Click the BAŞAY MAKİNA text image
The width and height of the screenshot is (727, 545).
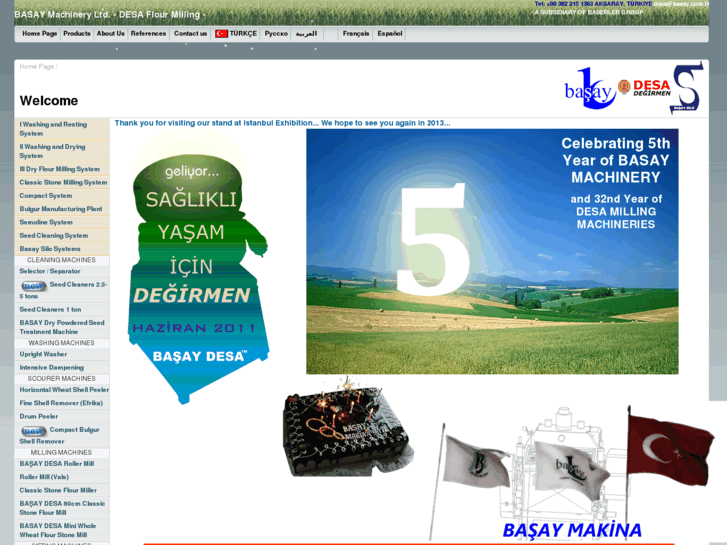tap(572, 530)
